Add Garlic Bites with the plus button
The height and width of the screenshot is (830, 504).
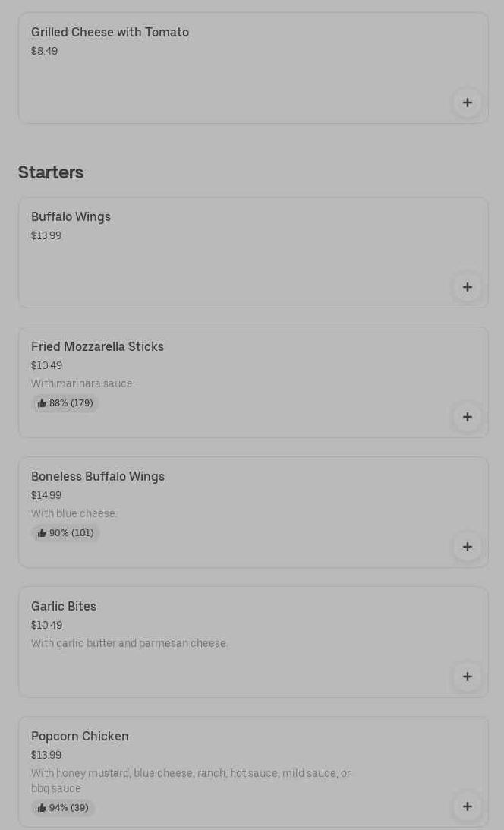tap(468, 677)
